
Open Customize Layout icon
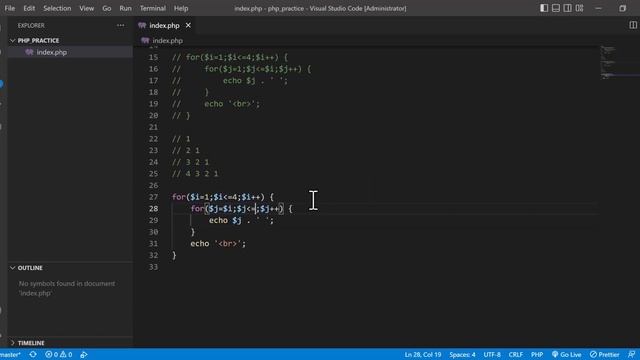point(579,8)
